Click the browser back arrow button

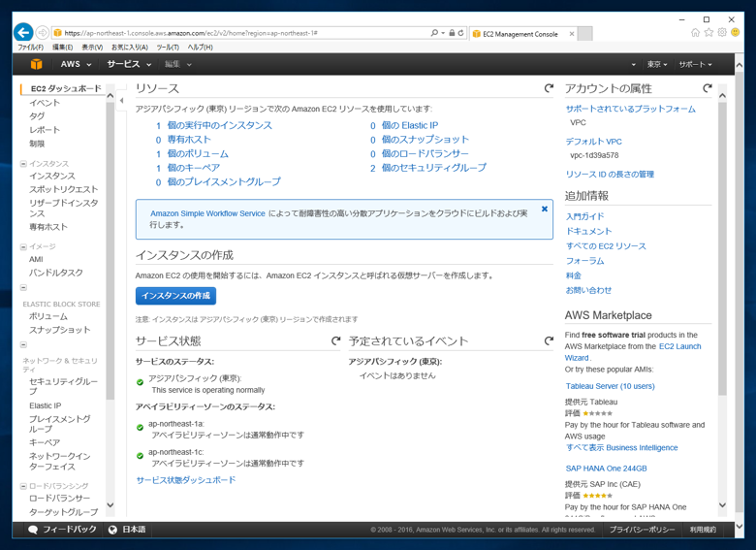[23, 32]
